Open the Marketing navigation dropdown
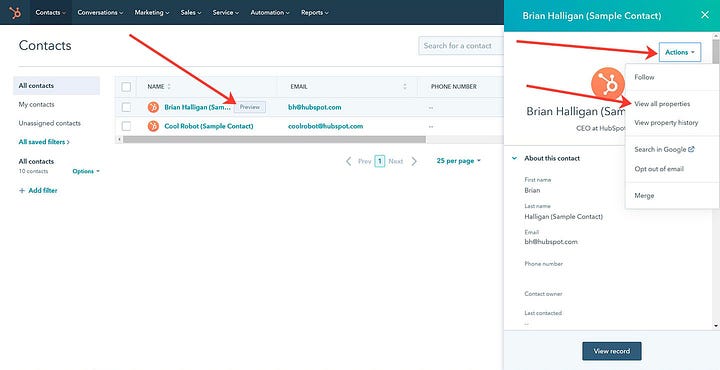Image resolution: width=720 pixels, height=370 pixels. coord(152,12)
